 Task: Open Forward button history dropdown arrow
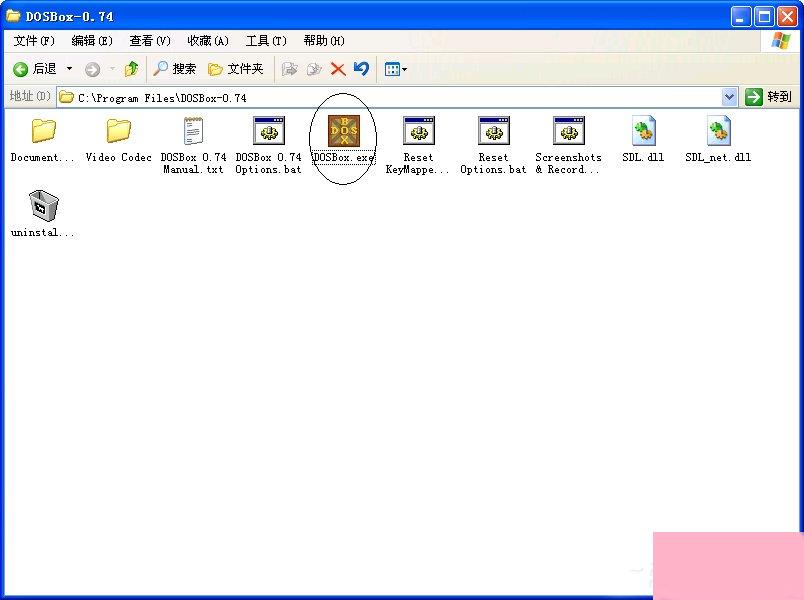pos(112,69)
